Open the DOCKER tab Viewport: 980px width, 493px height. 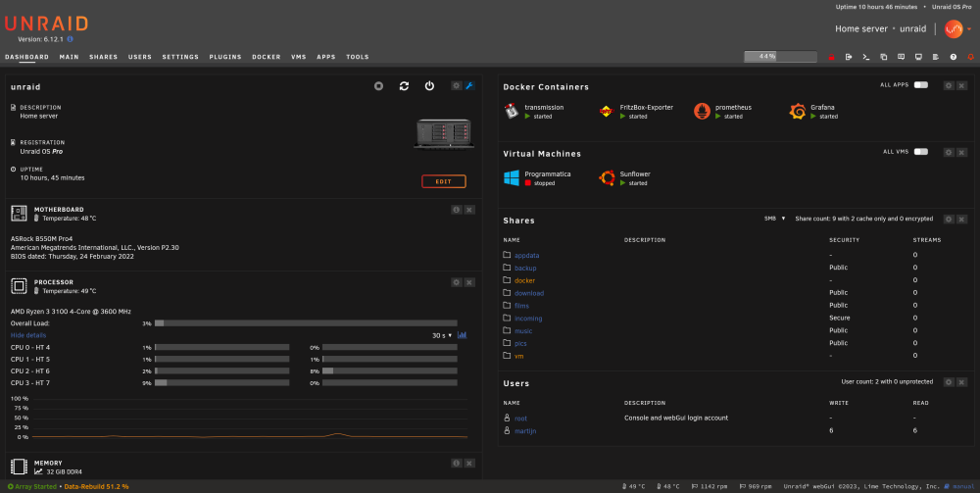[267, 57]
